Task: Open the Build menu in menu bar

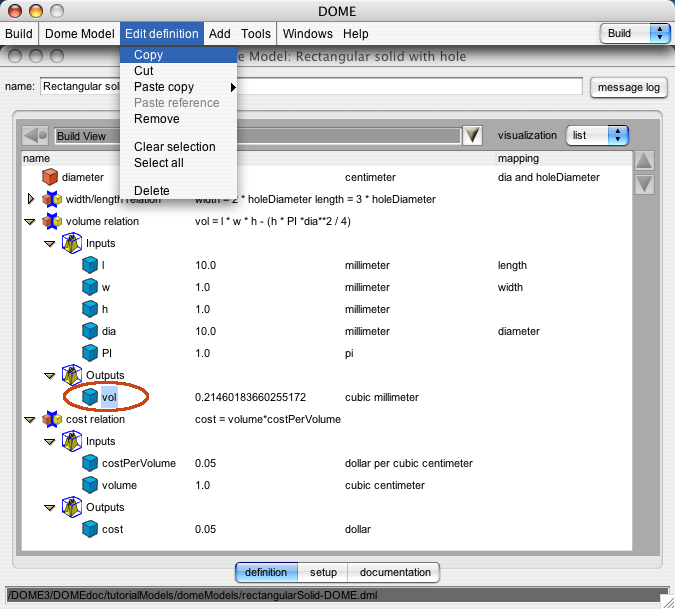Action: tap(19, 34)
